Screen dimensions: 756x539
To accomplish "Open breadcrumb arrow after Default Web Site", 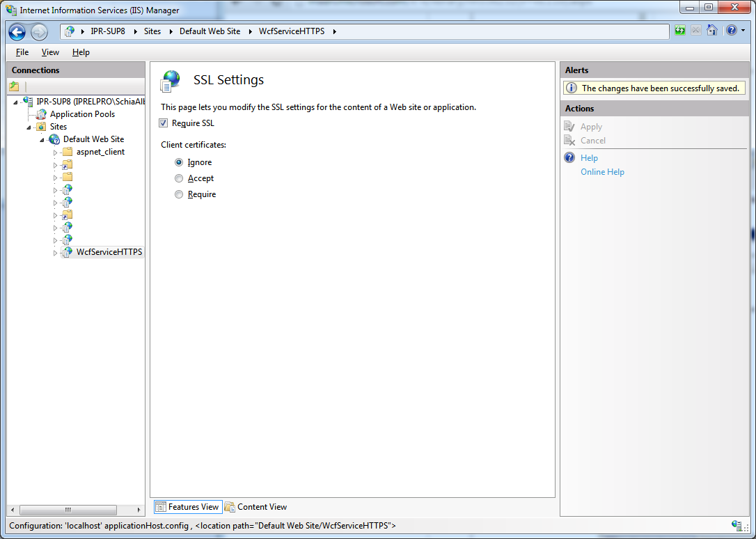I will coord(250,31).
